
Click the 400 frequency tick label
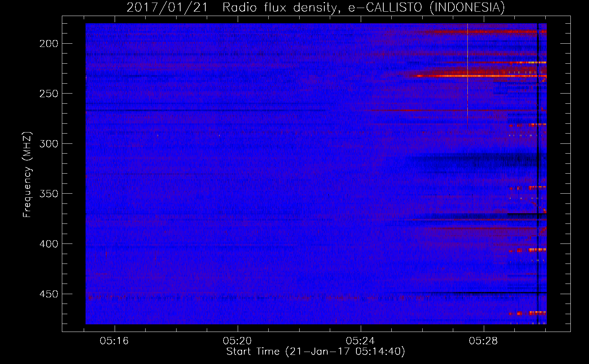coord(48,244)
